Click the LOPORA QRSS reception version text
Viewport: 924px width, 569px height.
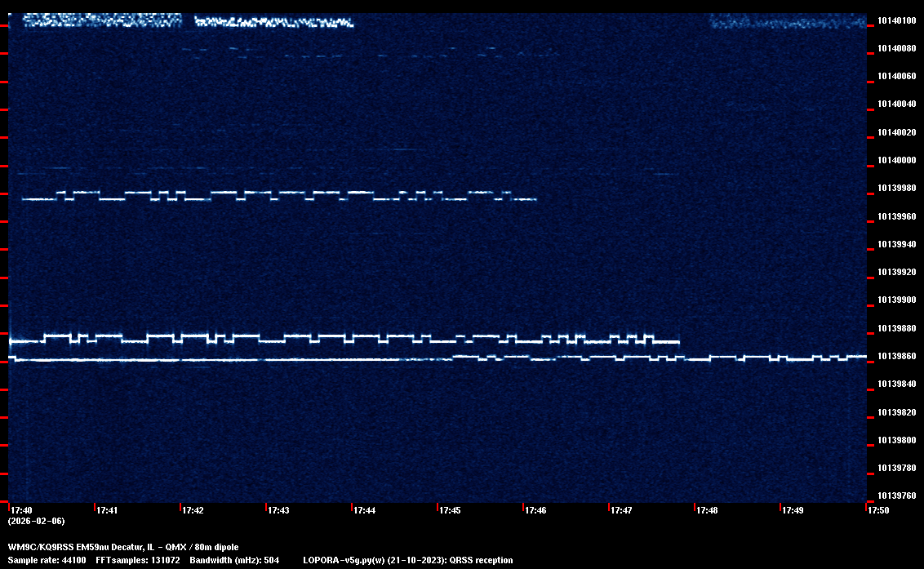coord(407,560)
